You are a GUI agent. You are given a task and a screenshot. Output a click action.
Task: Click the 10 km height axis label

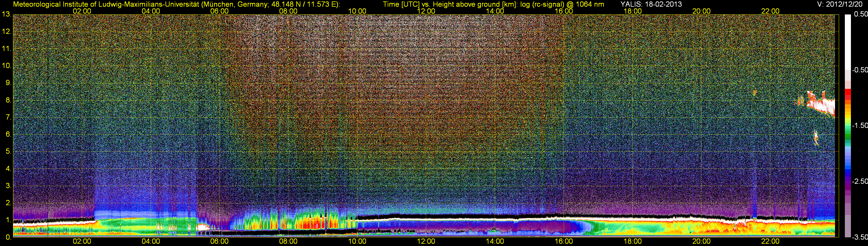click(x=6, y=66)
